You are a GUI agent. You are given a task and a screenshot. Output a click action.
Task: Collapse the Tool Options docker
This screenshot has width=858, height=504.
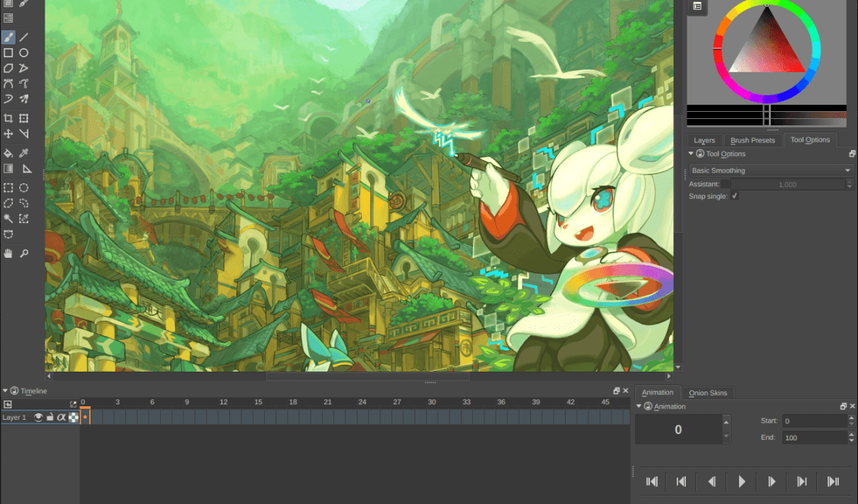tap(692, 154)
